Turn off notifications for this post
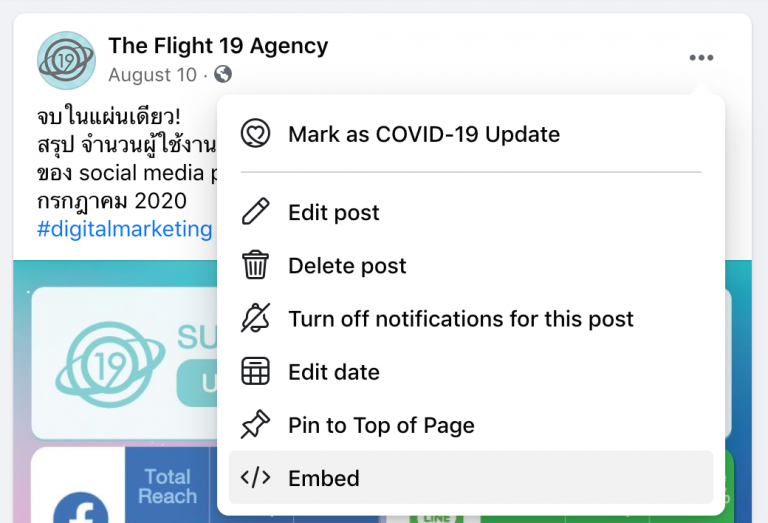The height and width of the screenshot is (523, 768). pyautogui.click(x=471, y=319)
